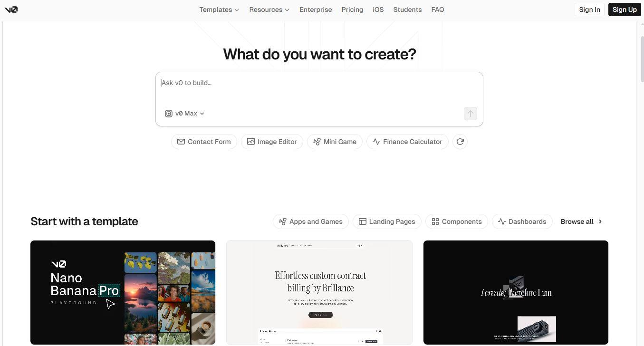Click the Finance Calculator pulse icon
This screenshot has width=644, height=346.
tap(376, 142)
